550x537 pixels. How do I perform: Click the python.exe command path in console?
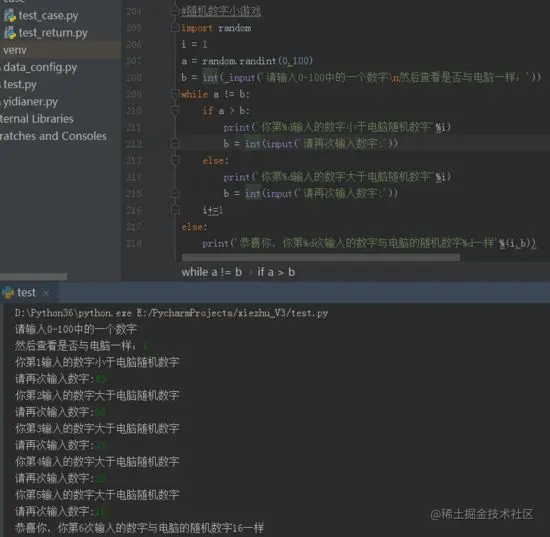click(x=172, y=313)
